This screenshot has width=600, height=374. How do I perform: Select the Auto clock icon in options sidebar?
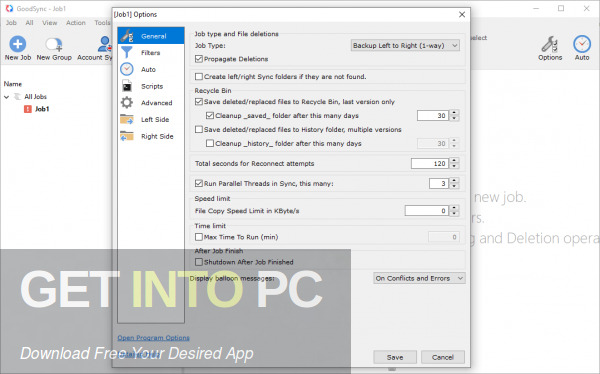127,69
